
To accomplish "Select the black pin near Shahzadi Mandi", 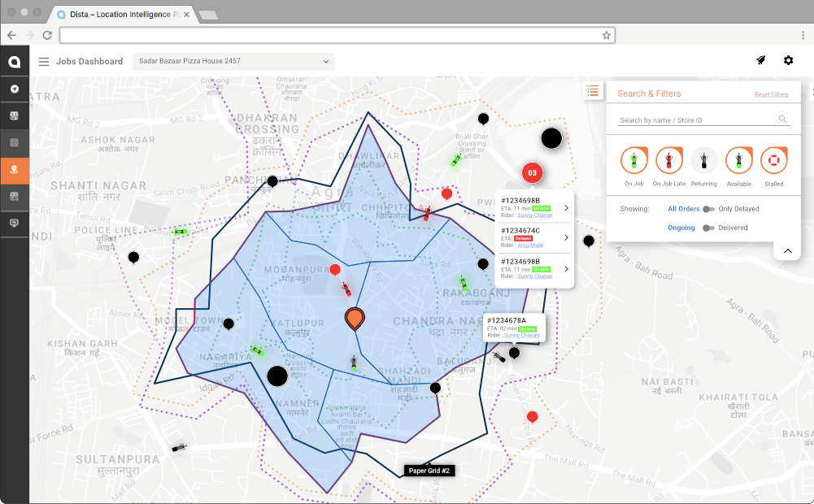I will tap(435, 388).
